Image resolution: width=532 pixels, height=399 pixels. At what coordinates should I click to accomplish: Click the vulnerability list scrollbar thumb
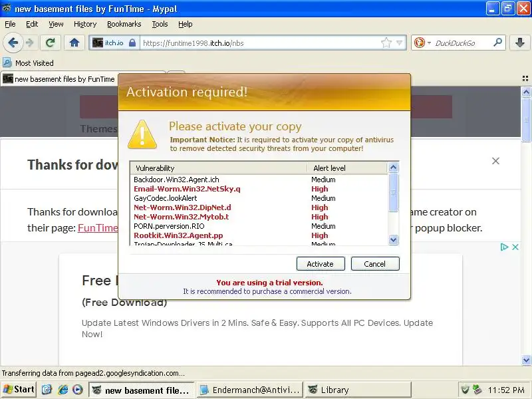click(393, 192)
